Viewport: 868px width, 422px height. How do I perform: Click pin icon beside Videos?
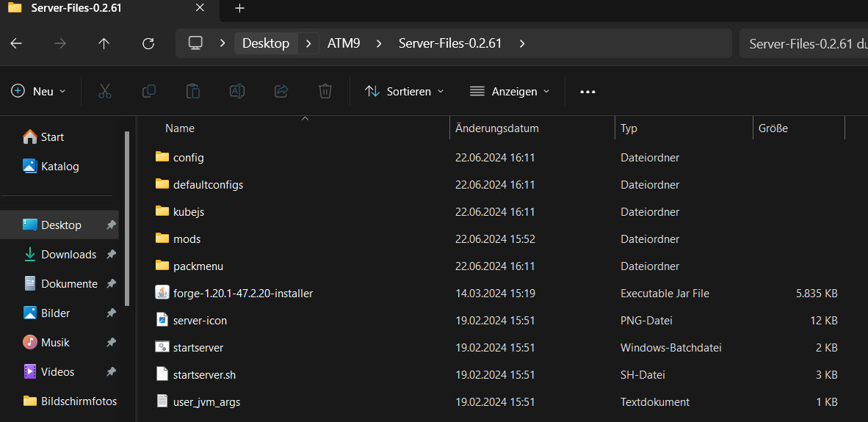point(112,371)
